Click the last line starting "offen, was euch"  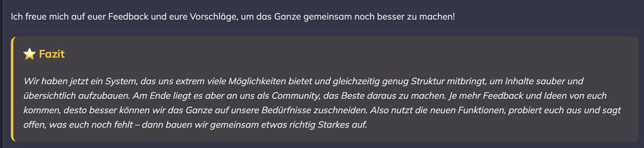coord(195,125)
